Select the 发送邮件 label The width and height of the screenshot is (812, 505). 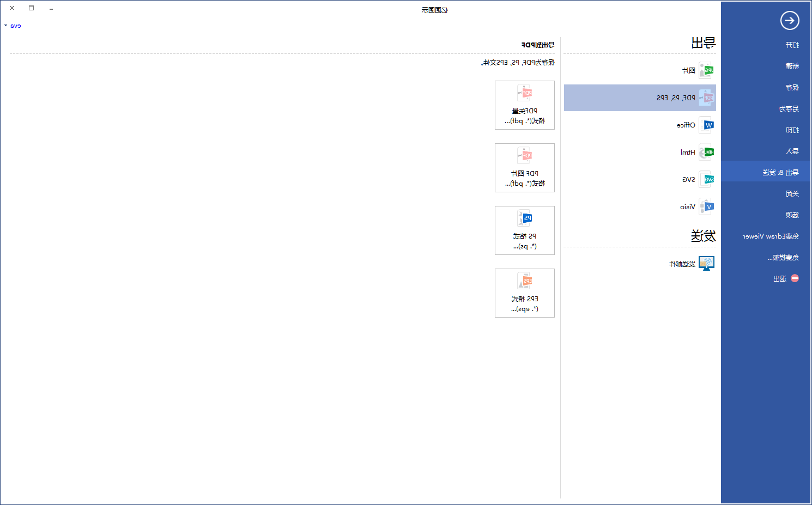(682, 264)
